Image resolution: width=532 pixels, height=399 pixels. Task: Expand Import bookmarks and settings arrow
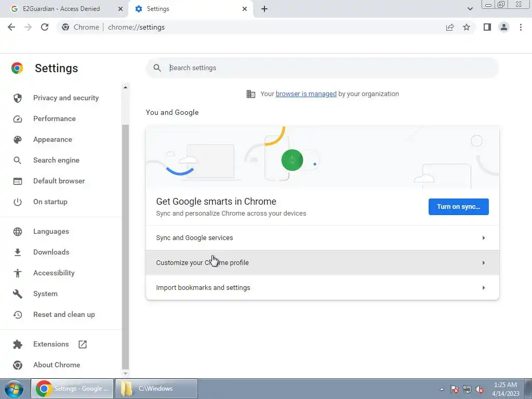(x=484, y=288)
